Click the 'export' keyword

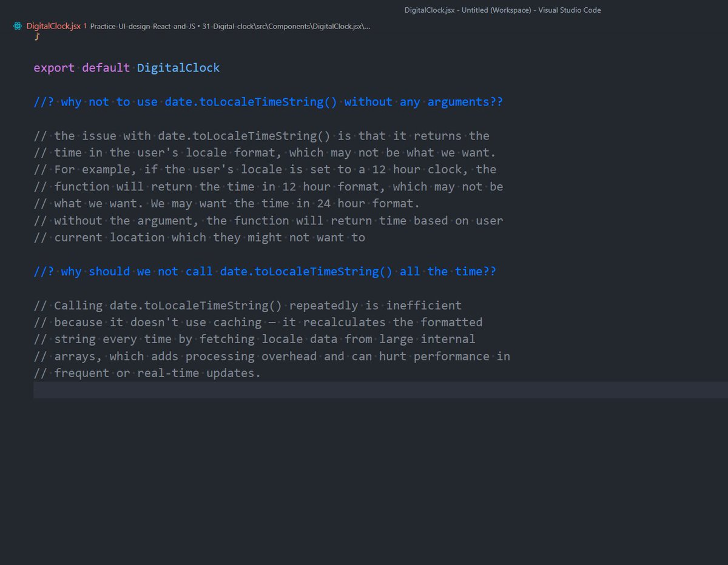pos(55,68)
